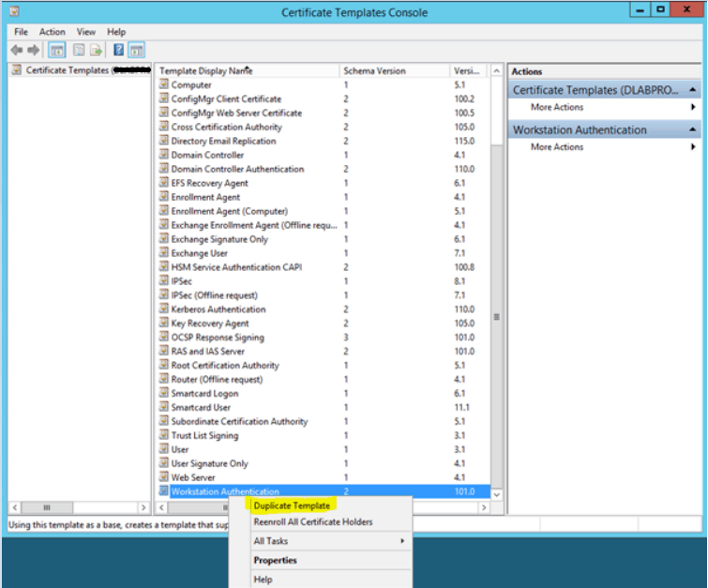Open the Help menu in menu bar

tap(116, 32)
